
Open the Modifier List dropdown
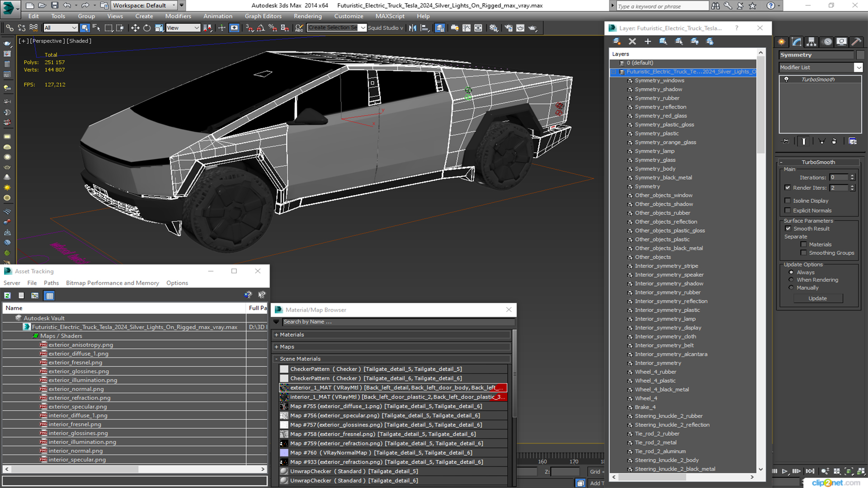click(858, 67)
